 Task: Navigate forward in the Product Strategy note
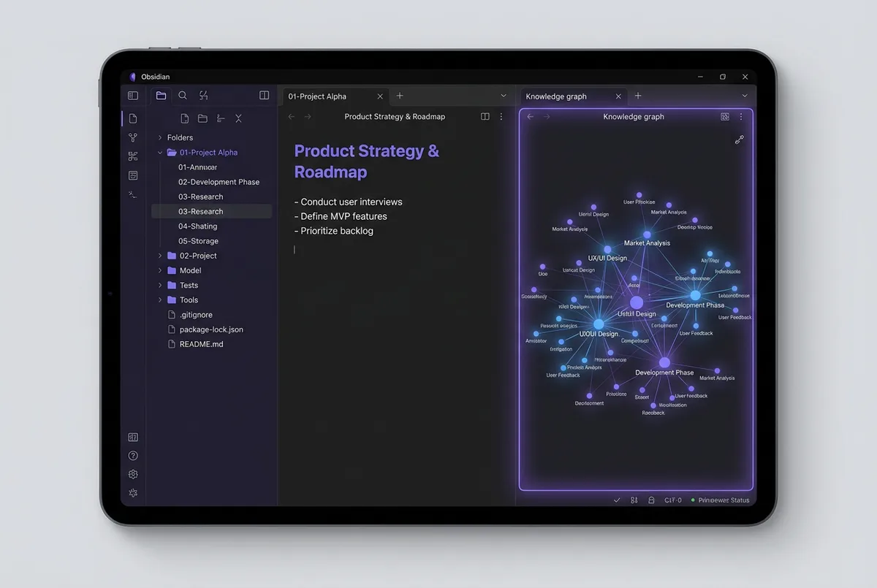pyautogui.click(x=308, y=117)
